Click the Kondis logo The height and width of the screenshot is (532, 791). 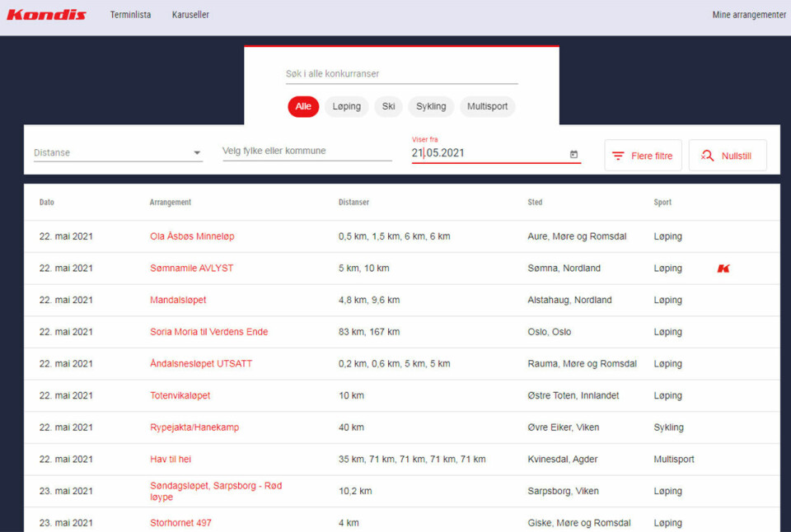tap(46, 15)
